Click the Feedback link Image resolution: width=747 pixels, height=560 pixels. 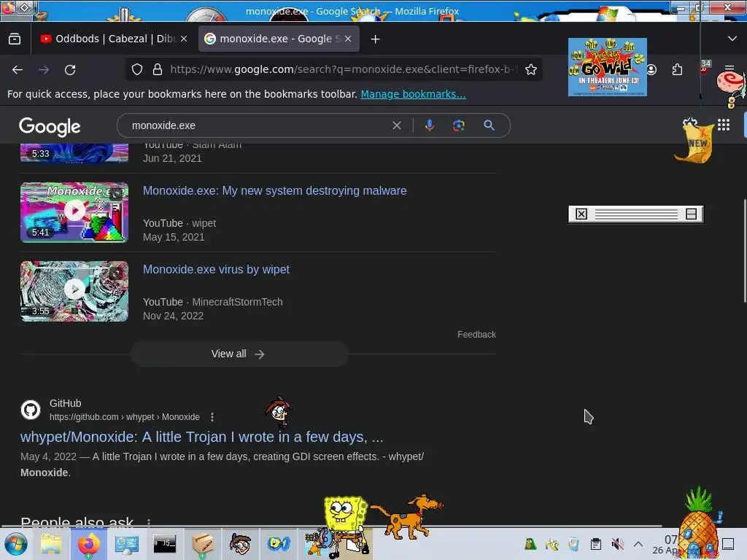tap(476, 335)
